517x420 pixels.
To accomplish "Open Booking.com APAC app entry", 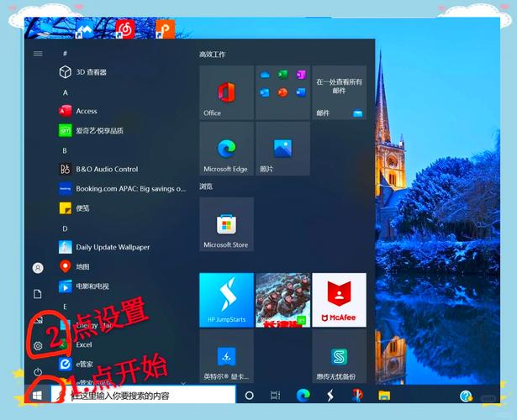I will (122, 188).
